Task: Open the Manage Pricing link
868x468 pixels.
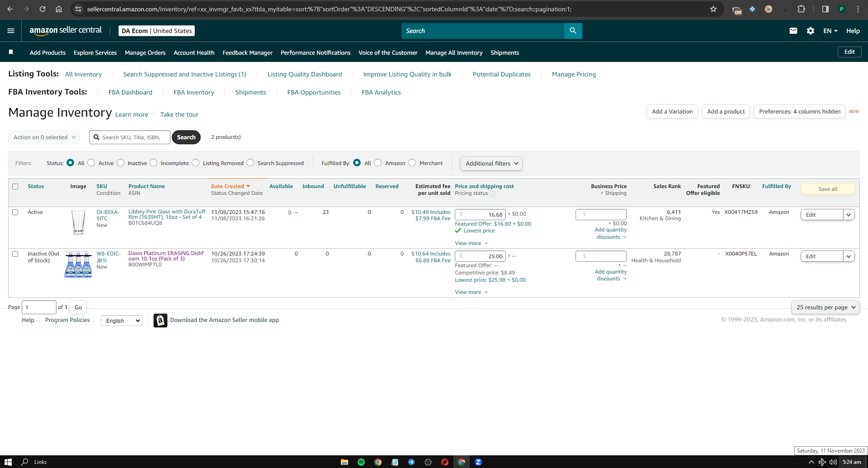Action: [x=574, y=74]
